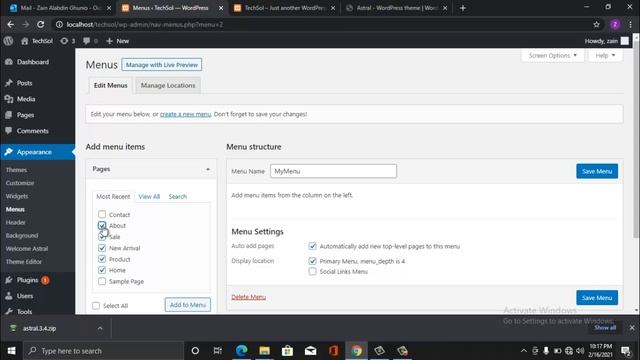Click Windows taskbar search box

pos(104,351)
